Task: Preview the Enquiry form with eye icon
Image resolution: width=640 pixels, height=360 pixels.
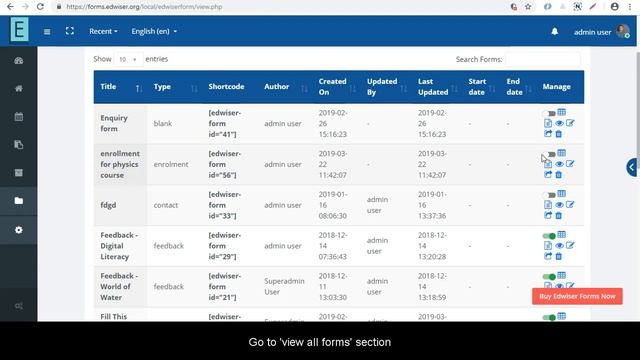Action: coord(559,123)
